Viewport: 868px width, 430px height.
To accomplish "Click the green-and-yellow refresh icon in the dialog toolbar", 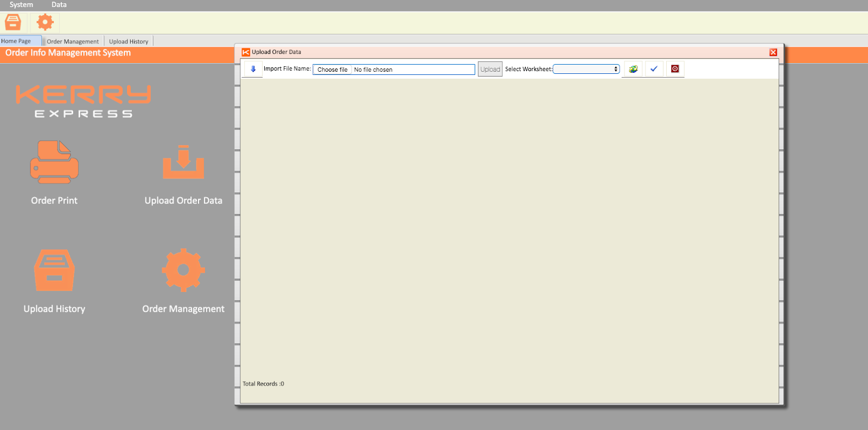I will [633, 69].
